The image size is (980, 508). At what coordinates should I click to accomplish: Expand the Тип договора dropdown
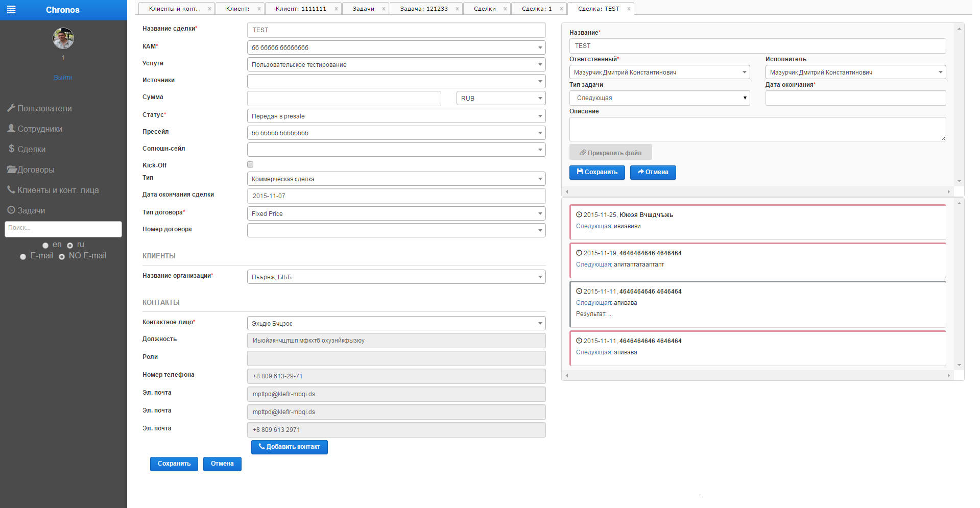(396, 213)
